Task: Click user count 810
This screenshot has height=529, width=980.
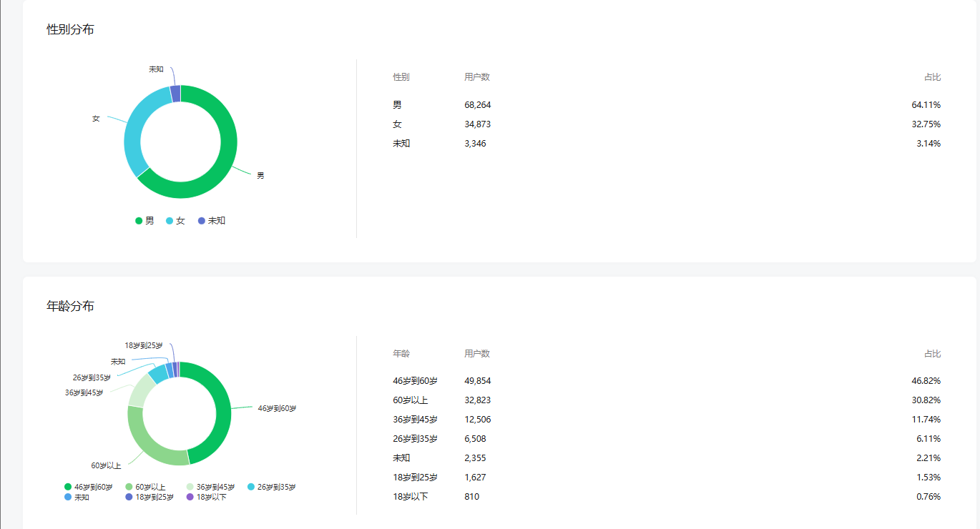Action: coord(472,497)
